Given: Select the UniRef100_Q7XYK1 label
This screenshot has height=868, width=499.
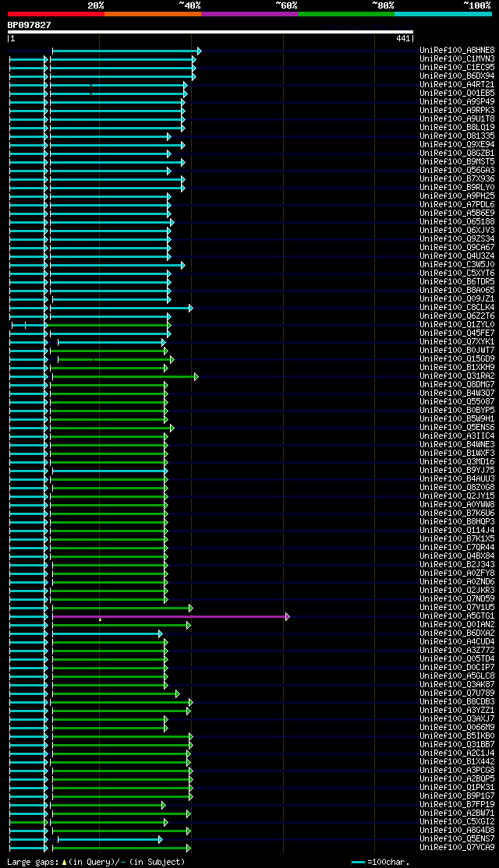Looking at the screenshot, I should (458, 342).
